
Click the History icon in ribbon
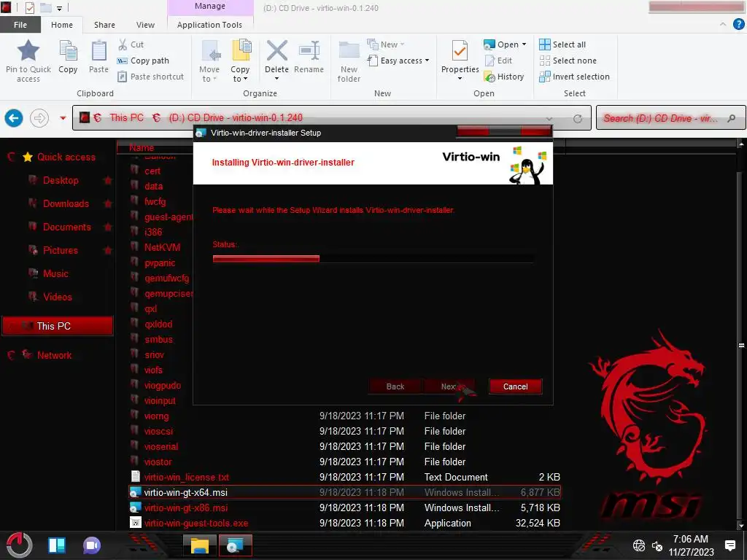click(x=489, y=77)
